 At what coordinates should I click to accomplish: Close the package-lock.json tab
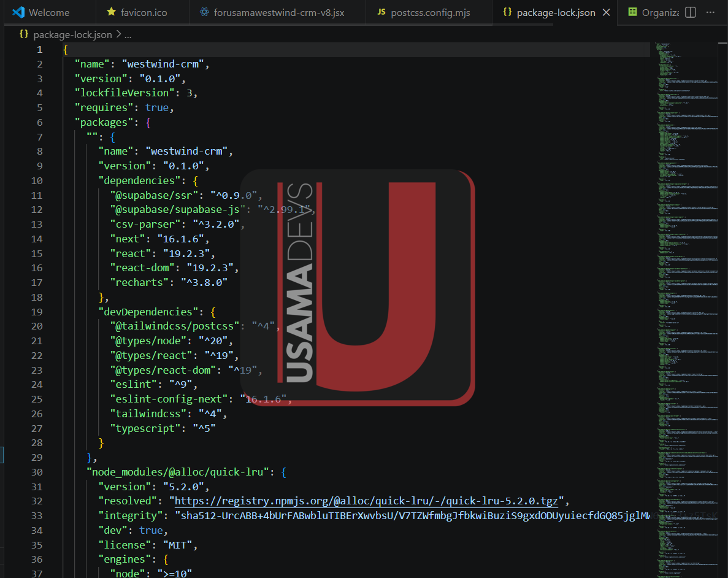(606, 12)
